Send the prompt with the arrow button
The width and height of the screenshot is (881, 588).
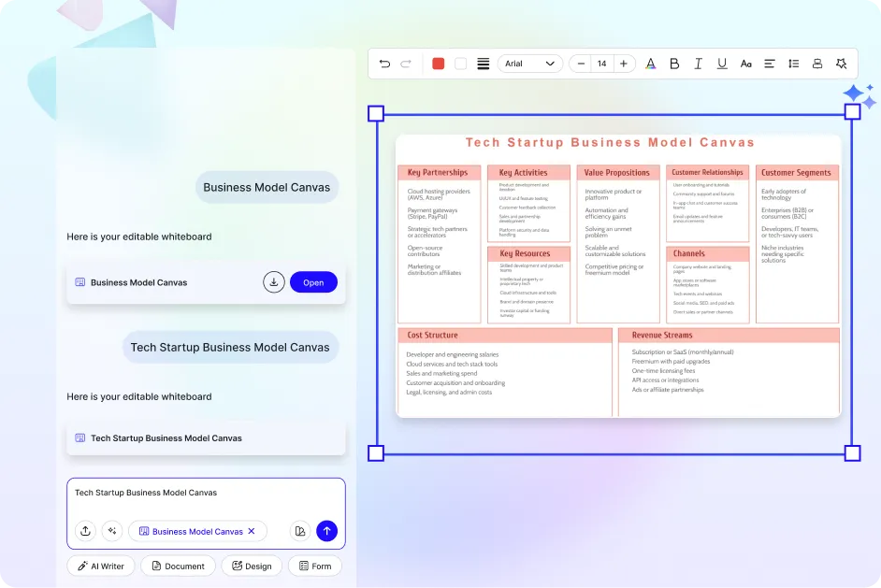point(327,531)
